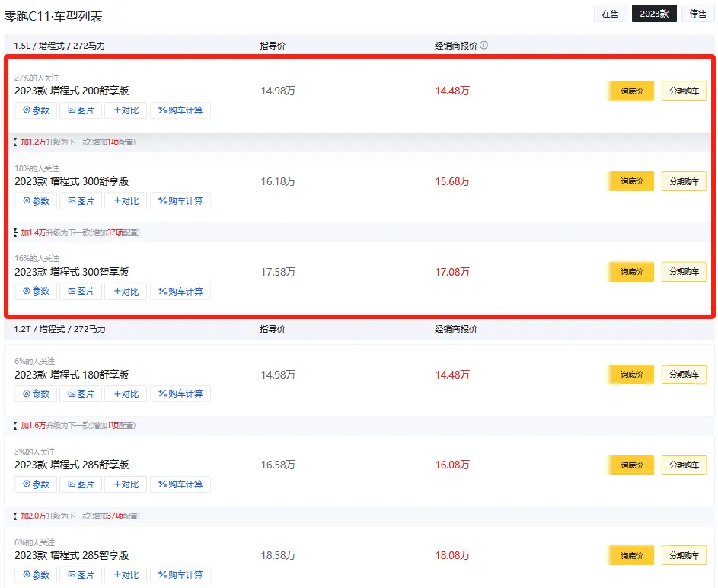Click 询底价 for 增程式 285舒享版
This screenshot has height=588, width=718.
point(631,465)
